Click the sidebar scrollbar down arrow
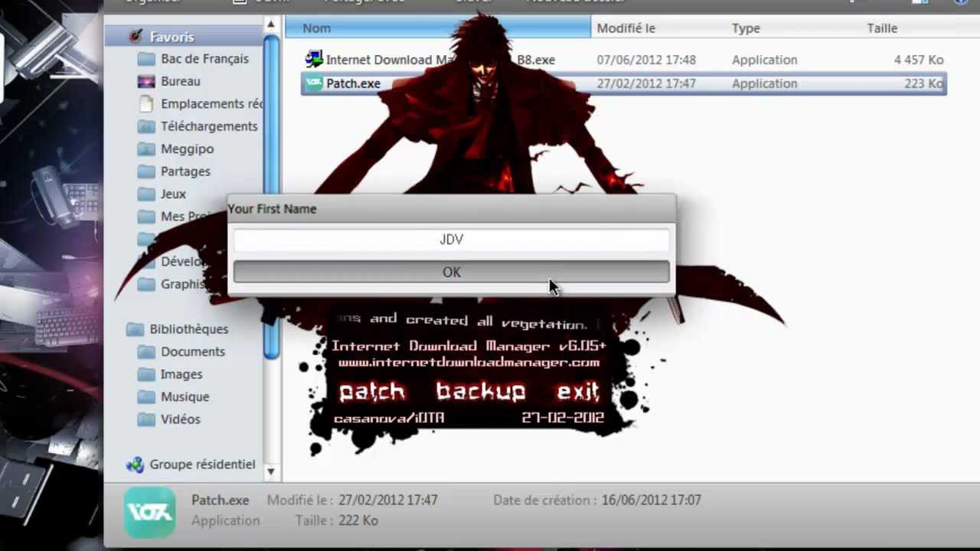The width and height of the screenshot is (980, 551). click(271, 472)
